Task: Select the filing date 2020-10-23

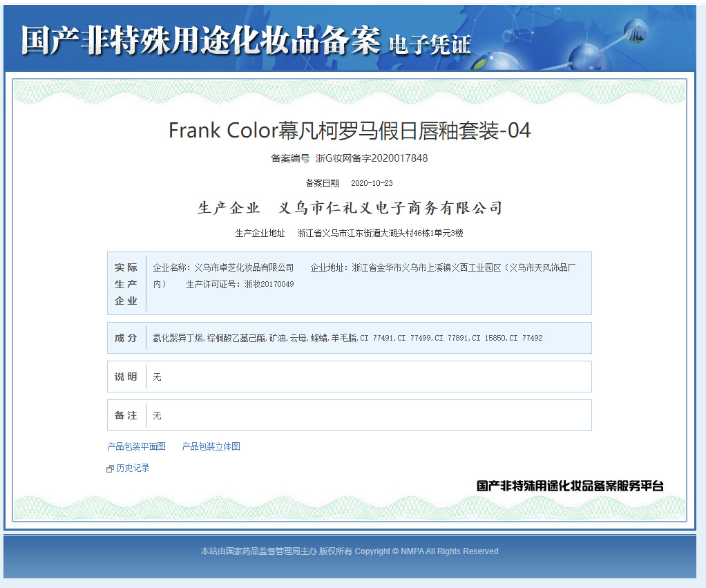Action: tap(369, 182)
